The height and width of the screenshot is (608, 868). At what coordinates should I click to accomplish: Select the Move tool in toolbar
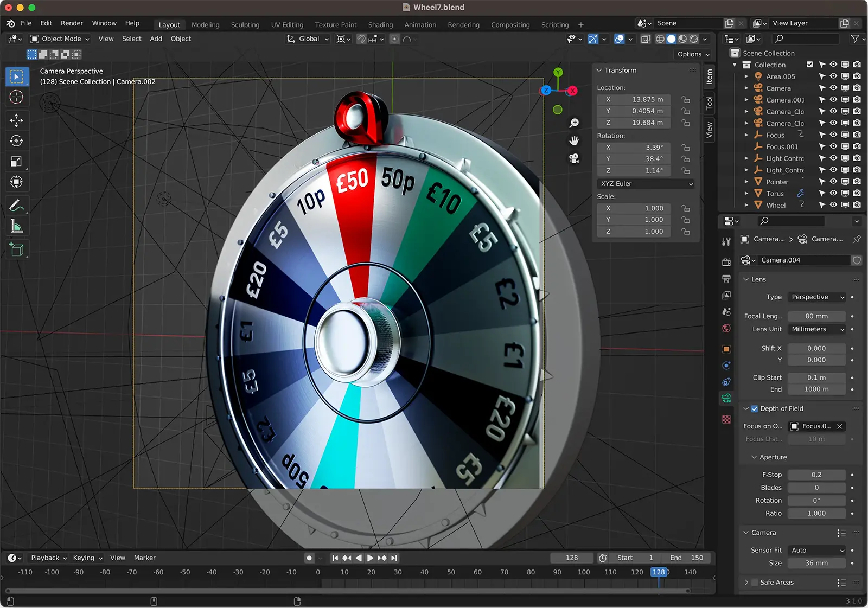[16, 120]
